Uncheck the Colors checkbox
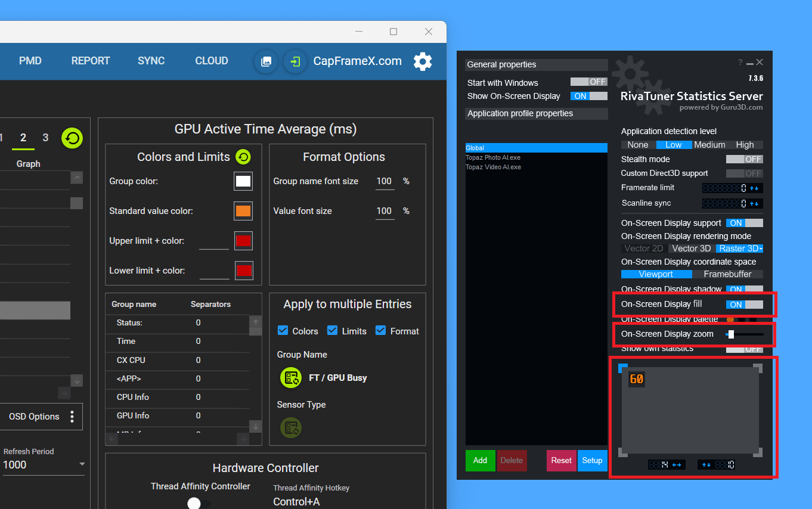The height and width of the screenshot is (509, 812). click(283, 331)
